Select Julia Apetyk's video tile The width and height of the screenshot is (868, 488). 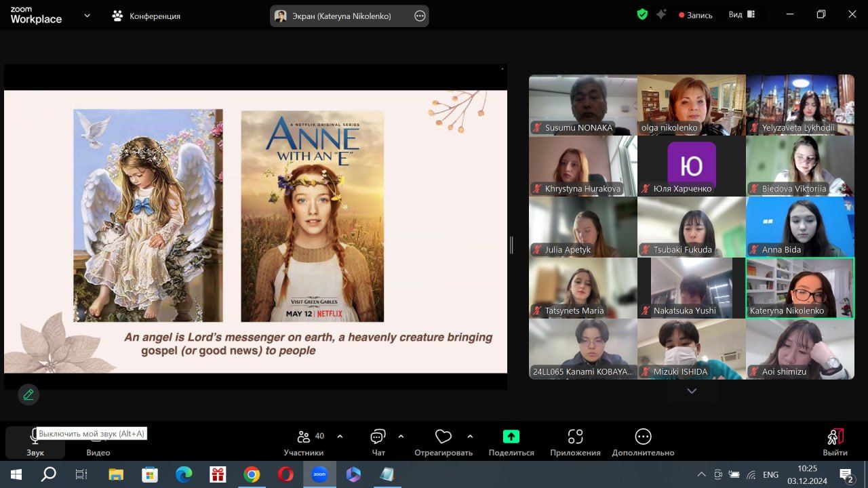(583, 227)
